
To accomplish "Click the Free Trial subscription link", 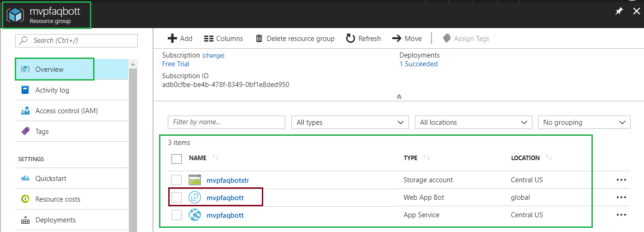I will pyautogui.click(x=176, y=64).
